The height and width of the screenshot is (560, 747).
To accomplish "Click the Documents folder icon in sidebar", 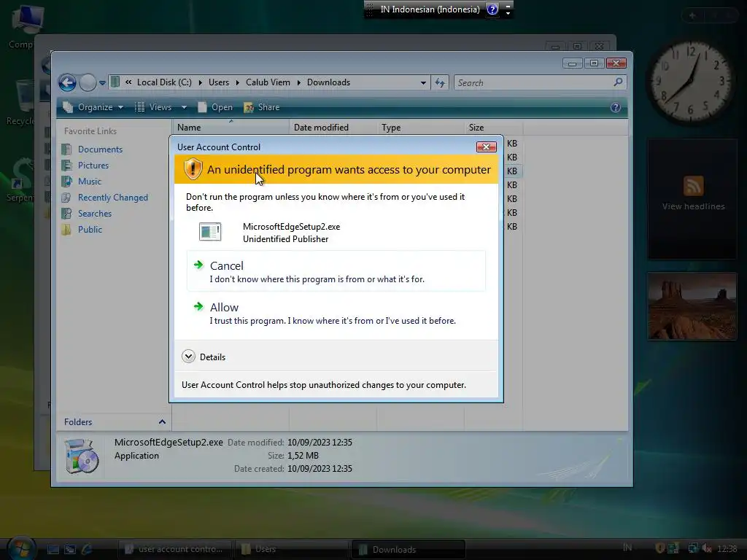I will (66, 149).
